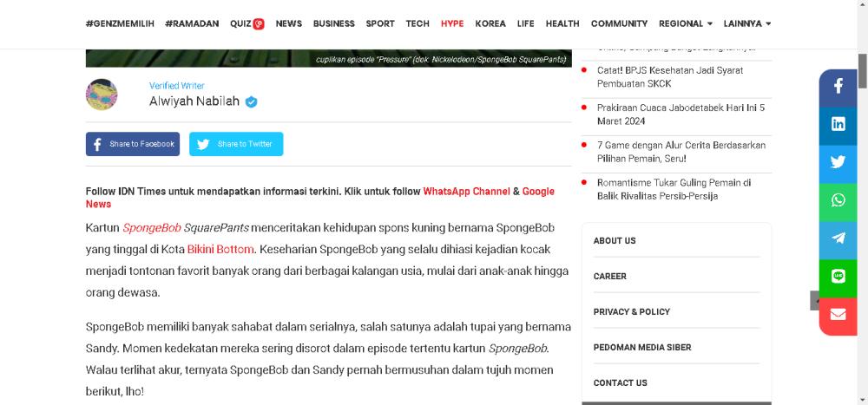Click the Verified Writer label
This screenshot has width=868, height=405.
(x=176, y=86)
